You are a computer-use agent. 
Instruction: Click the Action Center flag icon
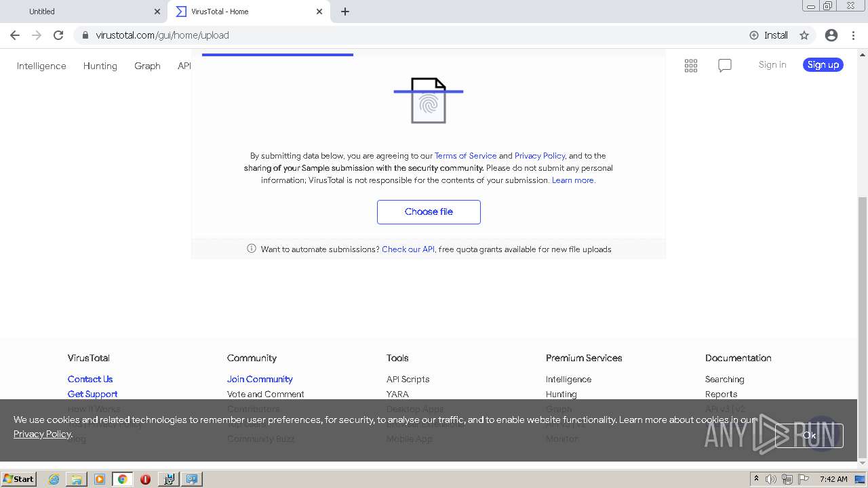804,479
